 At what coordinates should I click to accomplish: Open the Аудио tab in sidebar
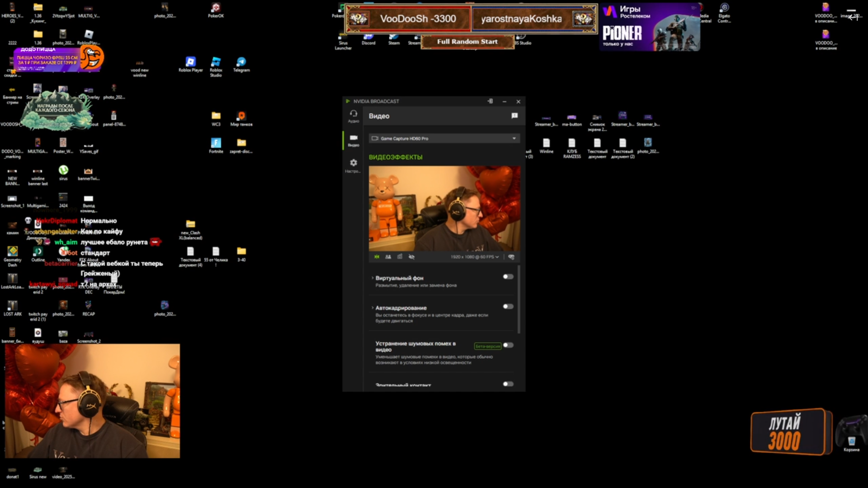[353, 116]
